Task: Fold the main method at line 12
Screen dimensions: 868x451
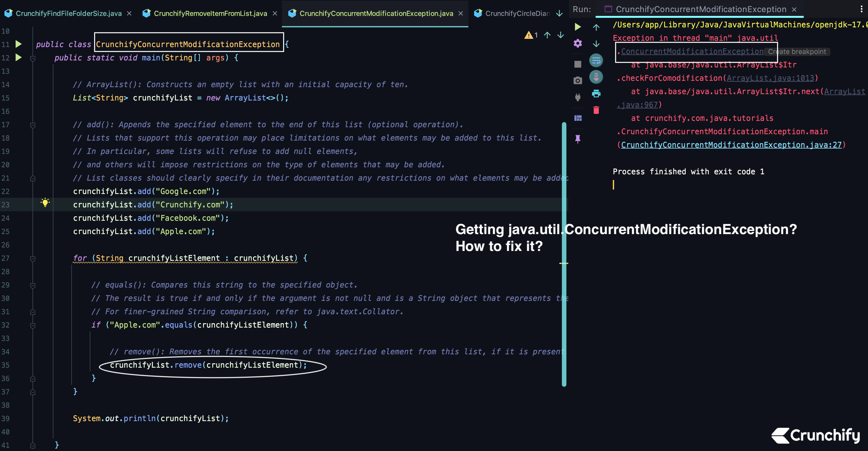Action: pos(33,59)
